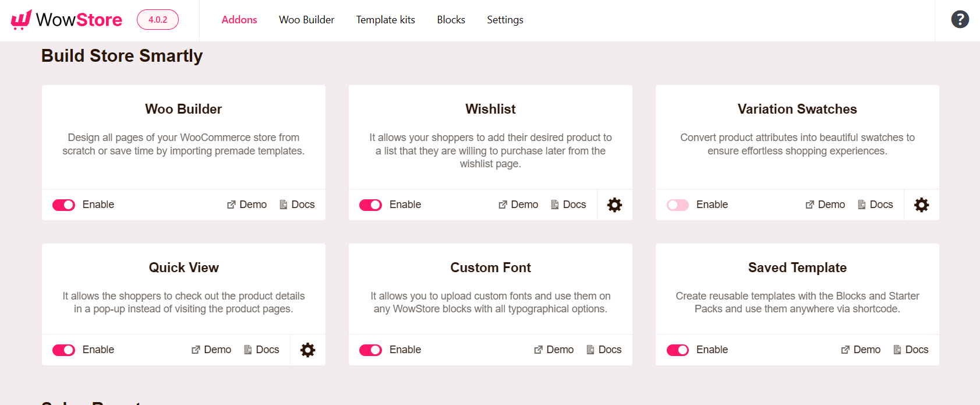
Task: Navigate to the Settings menu
Action: [505, 19]
